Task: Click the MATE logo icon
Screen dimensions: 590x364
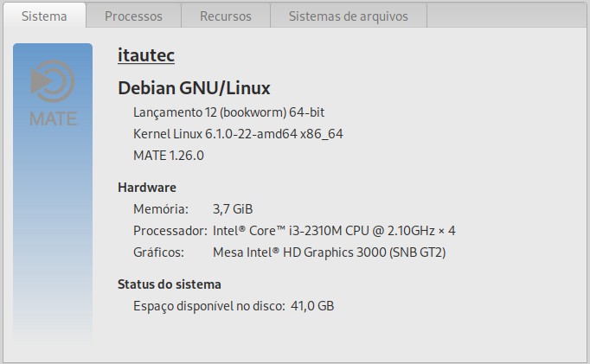Action: (x=53, y=81)
